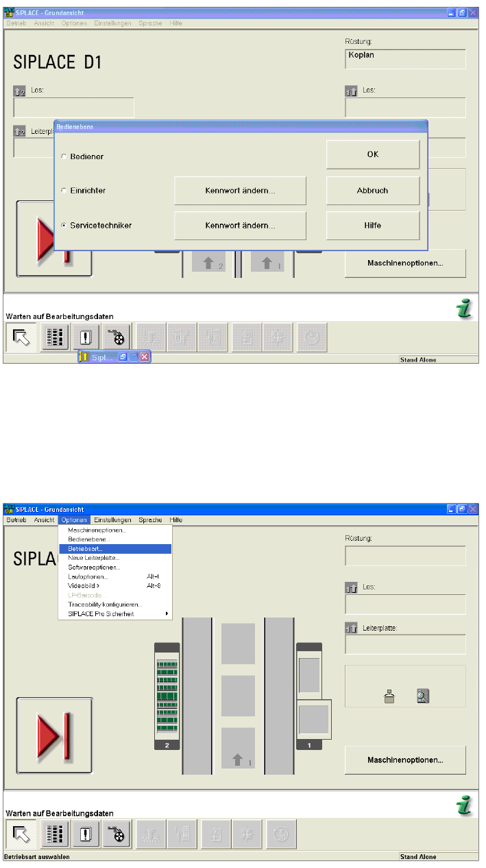Select Laufoptionen... in the Optionen menu
Image resolution: width=486 pixels, height=868 pixels.
(x=115, y=576)
